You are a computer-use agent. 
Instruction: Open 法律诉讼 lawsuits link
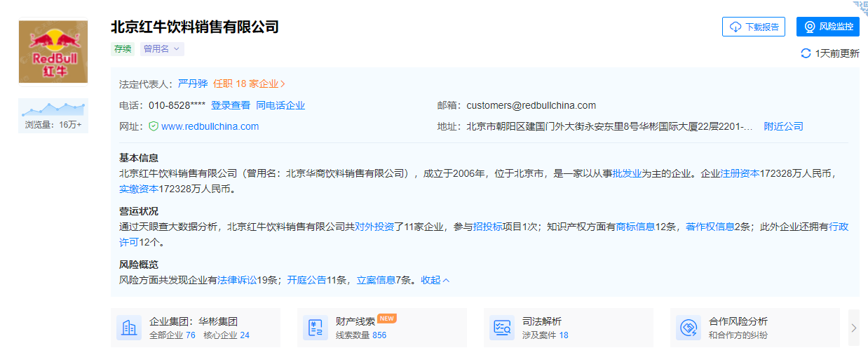pyautogui.click(x=237, y=280)
